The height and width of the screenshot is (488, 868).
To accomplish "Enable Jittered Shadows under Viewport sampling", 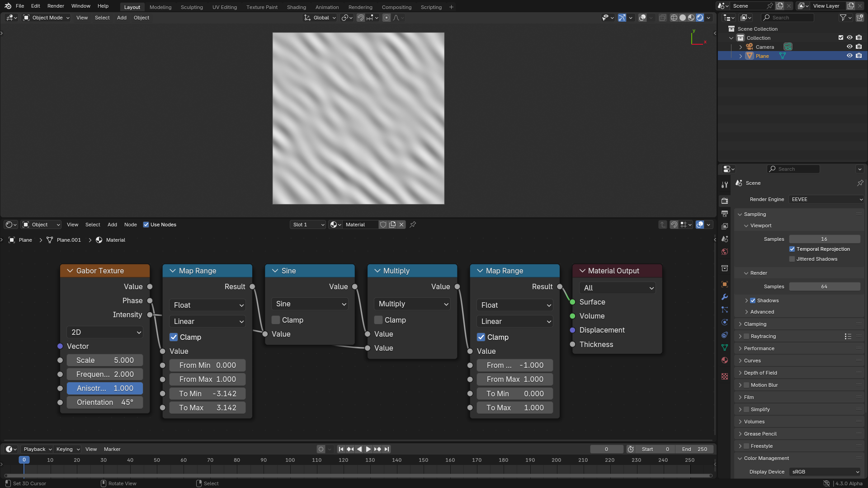I will (792, 259).
